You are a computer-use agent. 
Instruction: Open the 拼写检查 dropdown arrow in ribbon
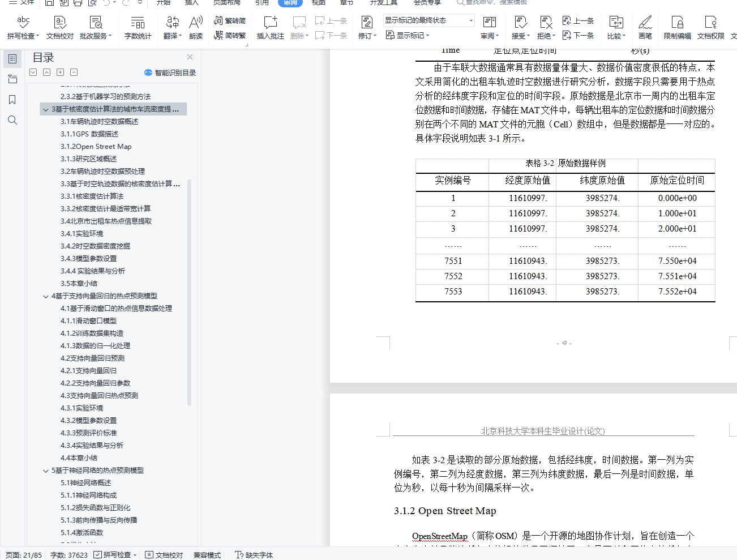tap(37, 36)
